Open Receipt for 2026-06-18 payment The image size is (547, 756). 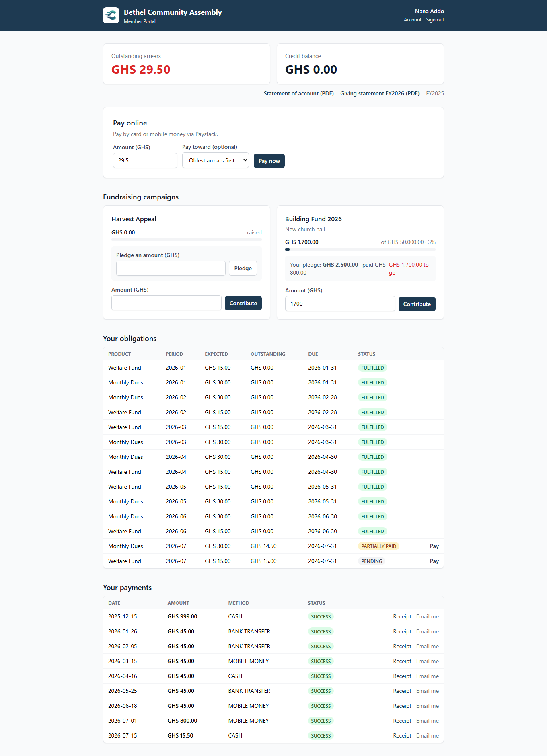click(402, 706)
